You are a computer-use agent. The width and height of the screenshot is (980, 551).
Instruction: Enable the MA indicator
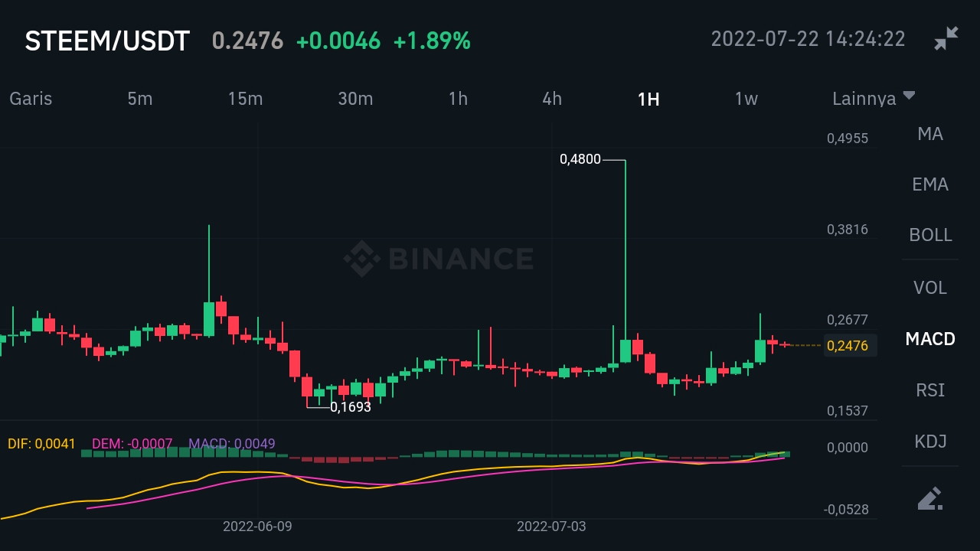930,134
